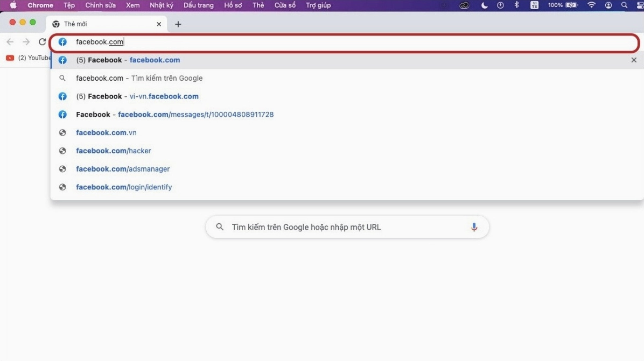Select the facebook.com/adsmanager suggestion
644x361 pixels.
coord(123,168)
